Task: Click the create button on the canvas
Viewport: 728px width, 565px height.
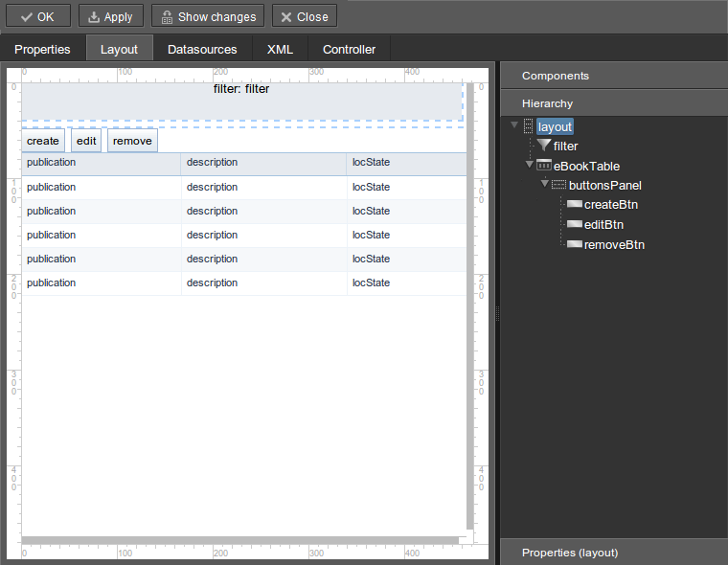Action: click(x=43, y=141)
